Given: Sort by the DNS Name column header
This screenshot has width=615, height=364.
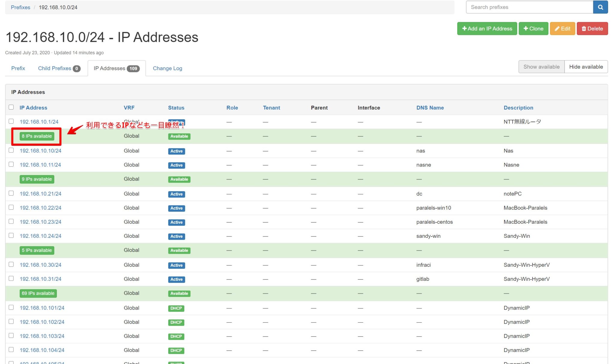Looking at the screenshot, I should 430,108.
